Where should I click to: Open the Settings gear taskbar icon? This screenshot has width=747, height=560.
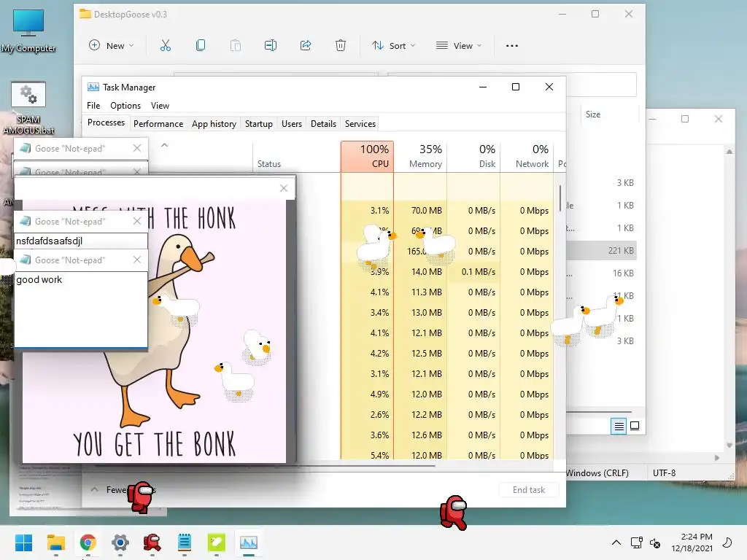pos(120,542)
